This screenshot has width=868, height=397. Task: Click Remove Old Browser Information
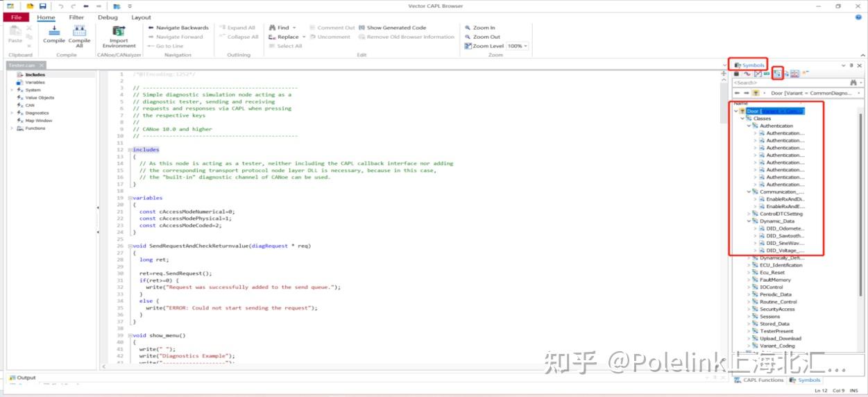point(407,37)
